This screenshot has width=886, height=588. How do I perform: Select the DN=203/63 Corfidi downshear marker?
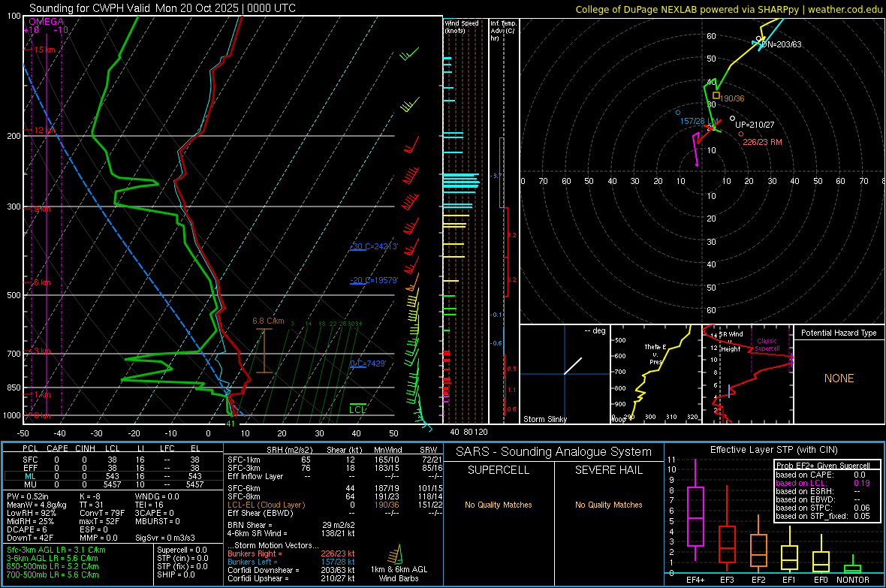pos(759,39)
